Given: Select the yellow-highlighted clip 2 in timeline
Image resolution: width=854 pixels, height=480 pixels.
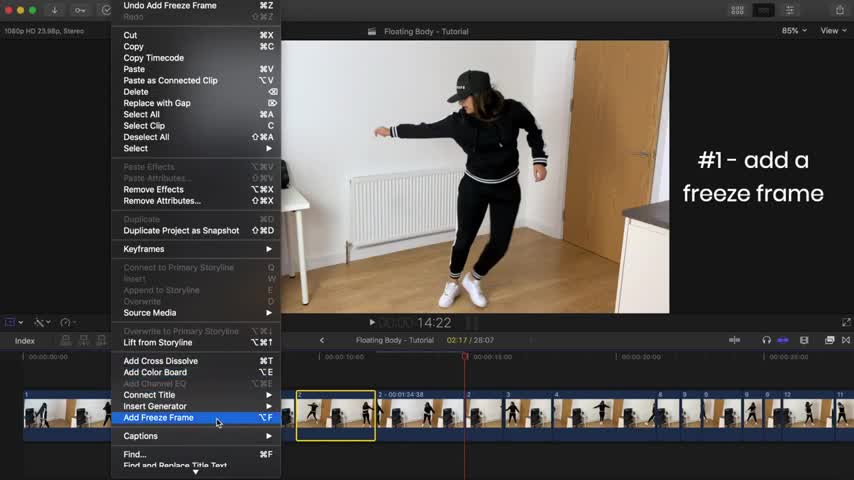Looking at the screenshot, I should 336,415.
